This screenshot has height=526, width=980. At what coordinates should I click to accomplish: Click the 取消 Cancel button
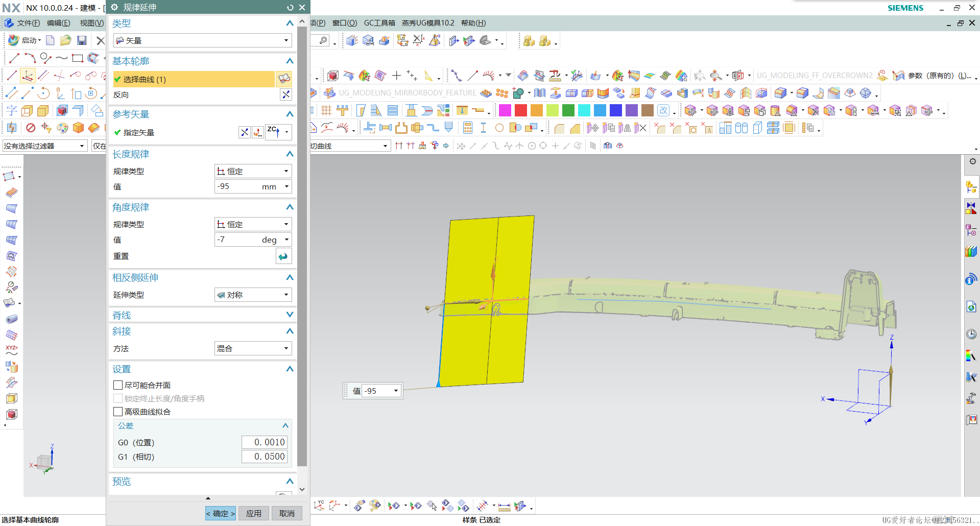pyautogui.click(x=287, y=513)
